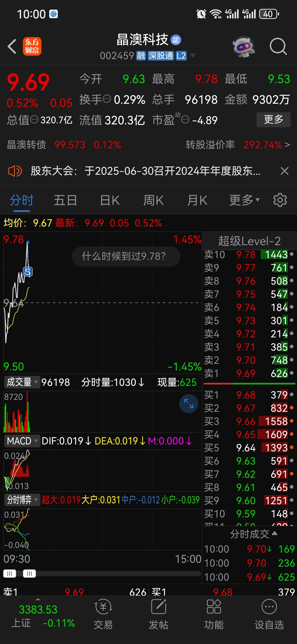Grab the left time-range slider handle
The image size is (297, 644).
click(10, 574)
